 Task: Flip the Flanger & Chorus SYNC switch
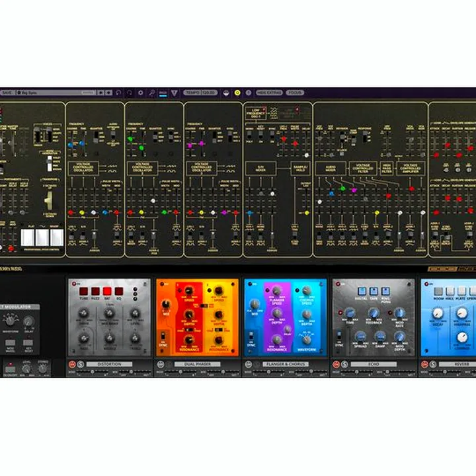coord(251,336)
